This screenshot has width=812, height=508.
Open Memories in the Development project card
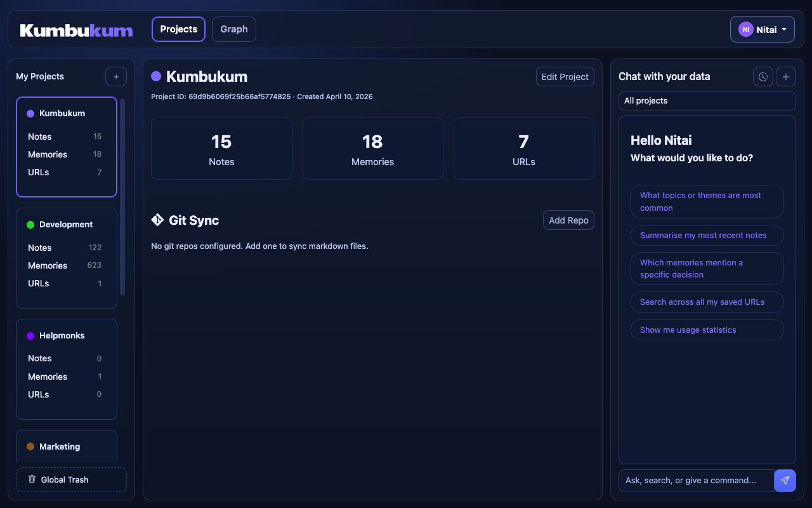point(65,265)
